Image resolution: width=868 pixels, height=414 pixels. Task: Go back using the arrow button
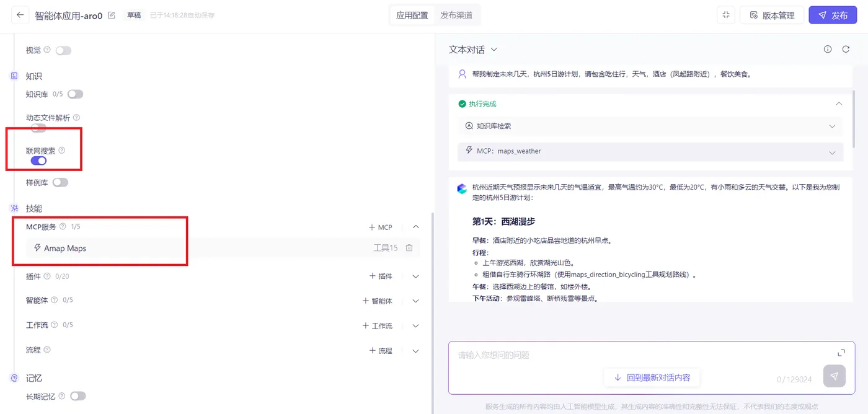[20, 15]
